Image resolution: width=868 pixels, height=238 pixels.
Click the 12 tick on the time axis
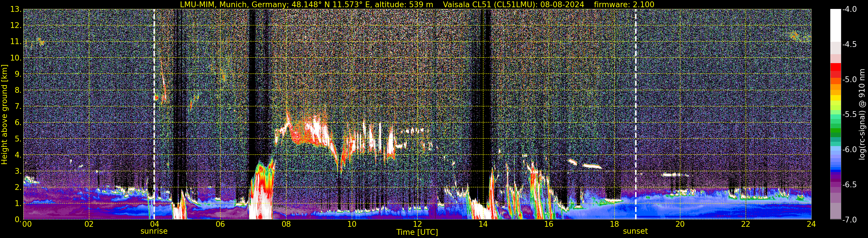pos(417,224)
